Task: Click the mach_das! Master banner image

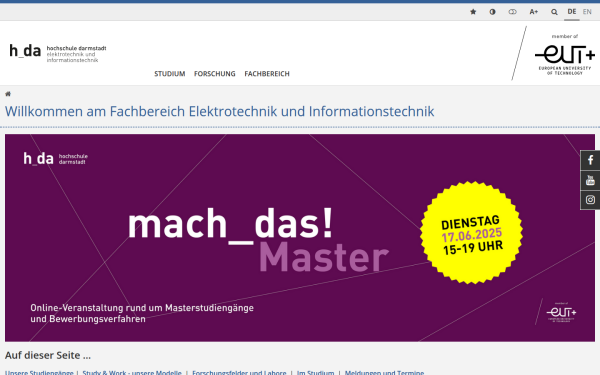Action: [300, 238]
